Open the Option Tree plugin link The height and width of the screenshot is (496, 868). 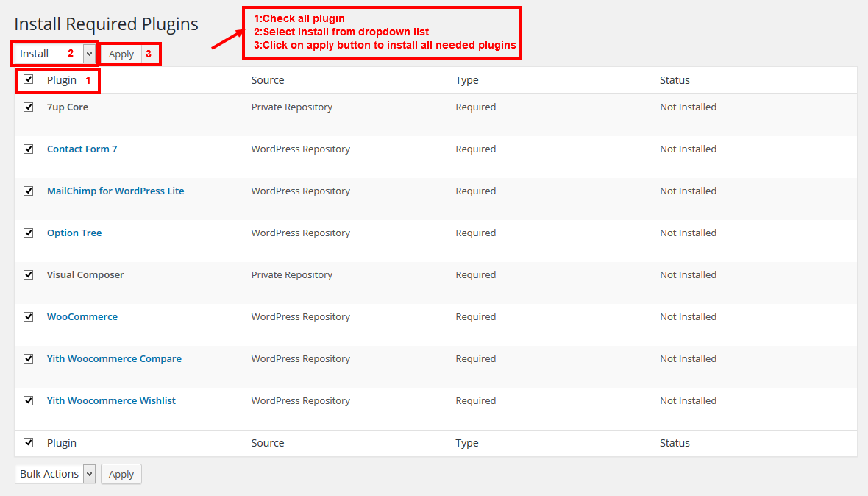[x=74, y=233]
